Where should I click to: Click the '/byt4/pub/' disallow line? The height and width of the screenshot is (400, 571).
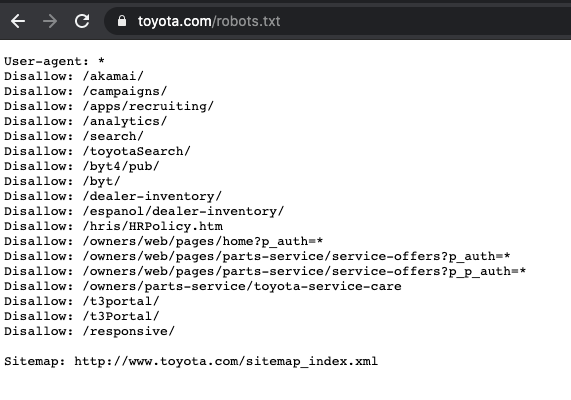tap(82, 166)
